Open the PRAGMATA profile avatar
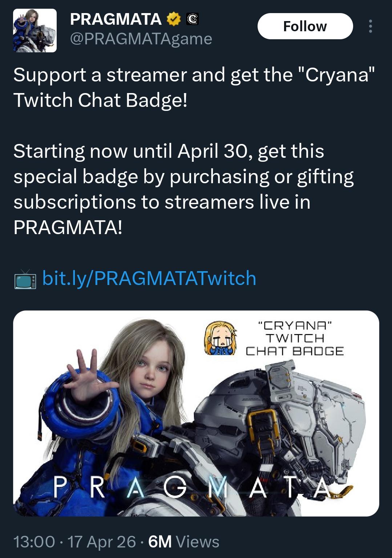The image size is (392, 558). pyautogui.click(x=35, y=31)
